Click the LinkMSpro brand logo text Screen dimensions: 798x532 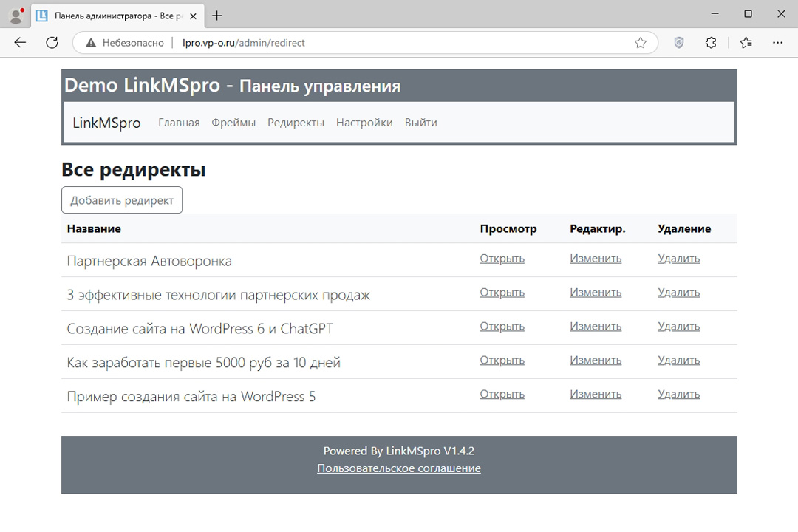click(x=106, y=123)
